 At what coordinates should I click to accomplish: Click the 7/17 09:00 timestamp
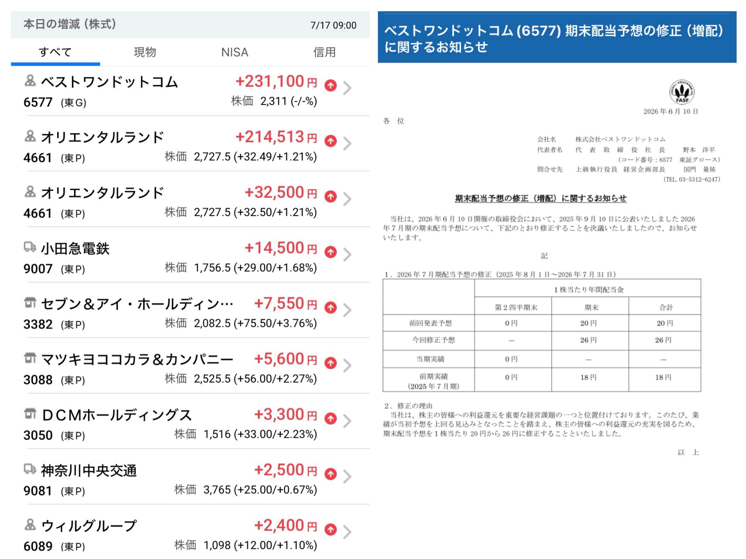[333, 25]
